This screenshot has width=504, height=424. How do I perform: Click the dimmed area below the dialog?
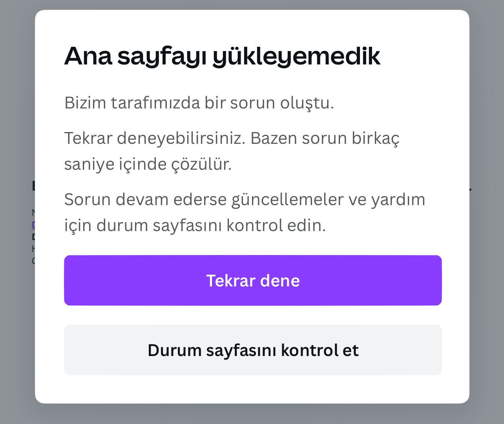click(x=251, y=415)
